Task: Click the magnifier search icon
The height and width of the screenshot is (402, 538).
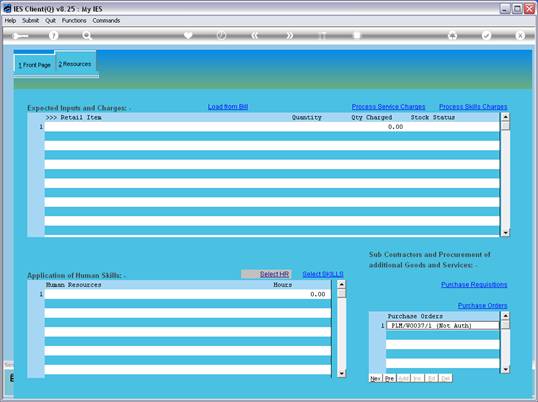Action: click(87, 35)
